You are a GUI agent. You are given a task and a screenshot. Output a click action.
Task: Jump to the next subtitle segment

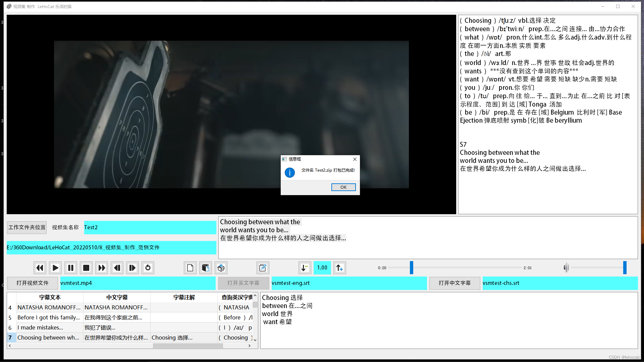[132, 268]
